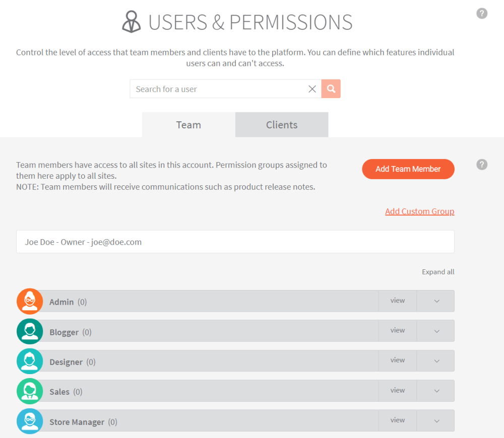504x438 pixels.
Task: Switch to the Team tab
Action: [188, 124]
